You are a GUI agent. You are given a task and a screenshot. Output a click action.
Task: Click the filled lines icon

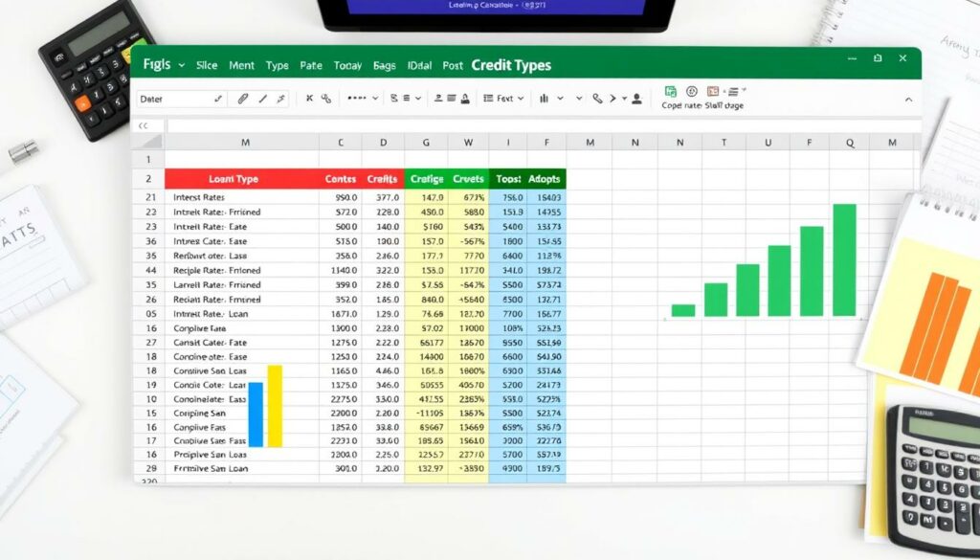452,99
